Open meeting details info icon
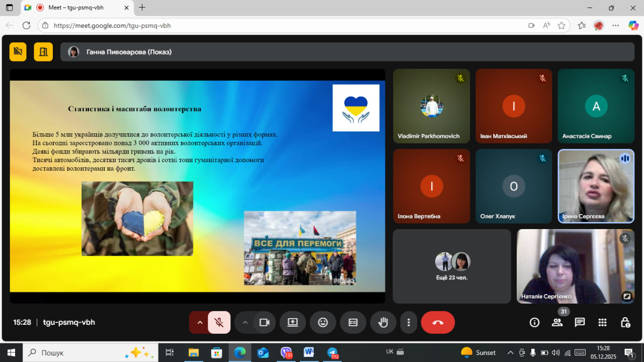Screen dimensions: 644x362 click(534, 322)
